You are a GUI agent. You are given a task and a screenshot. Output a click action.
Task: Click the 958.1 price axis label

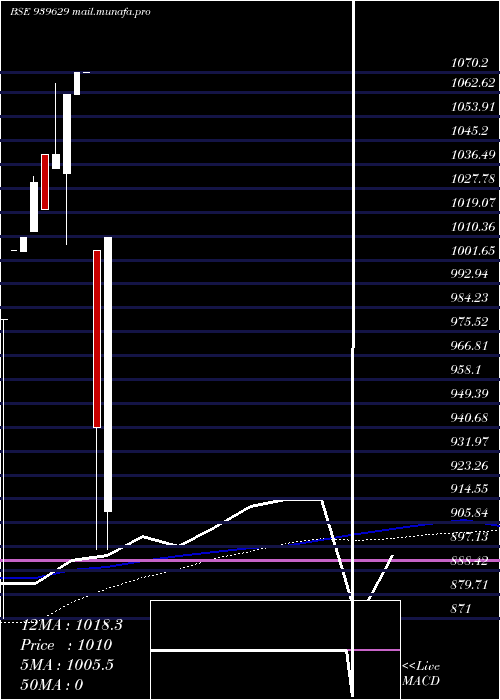point(466,370)
